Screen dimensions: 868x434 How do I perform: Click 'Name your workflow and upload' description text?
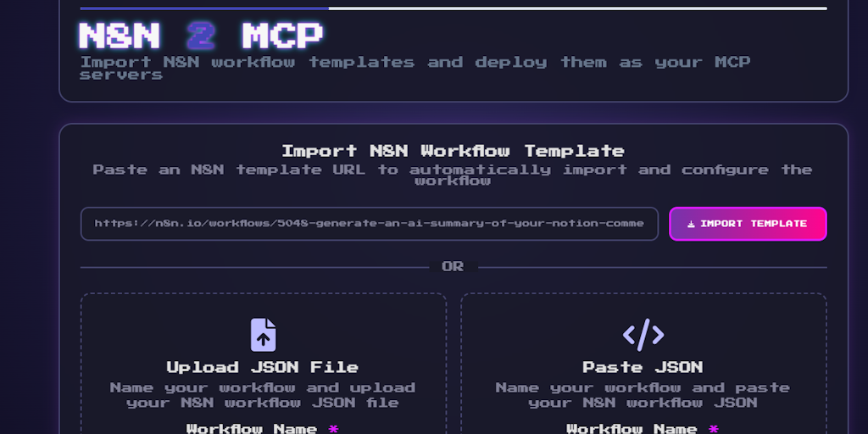[x=263, y=395]
